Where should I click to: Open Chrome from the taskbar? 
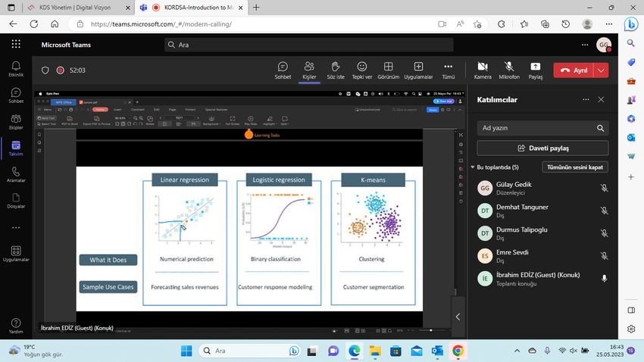458,351
